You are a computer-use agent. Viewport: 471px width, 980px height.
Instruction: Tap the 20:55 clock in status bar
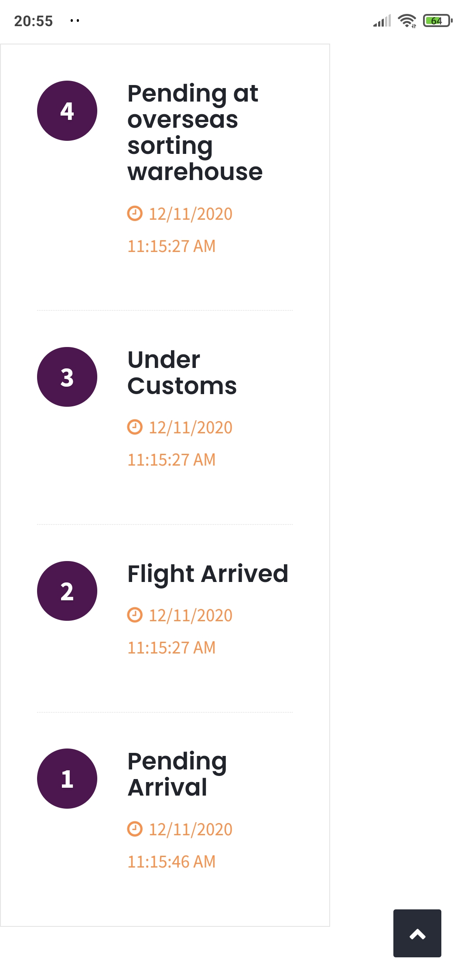[x=34, y=21]
